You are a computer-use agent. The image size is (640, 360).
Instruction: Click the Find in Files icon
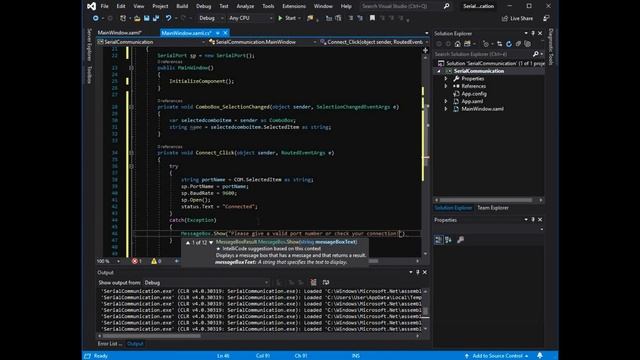310,18
